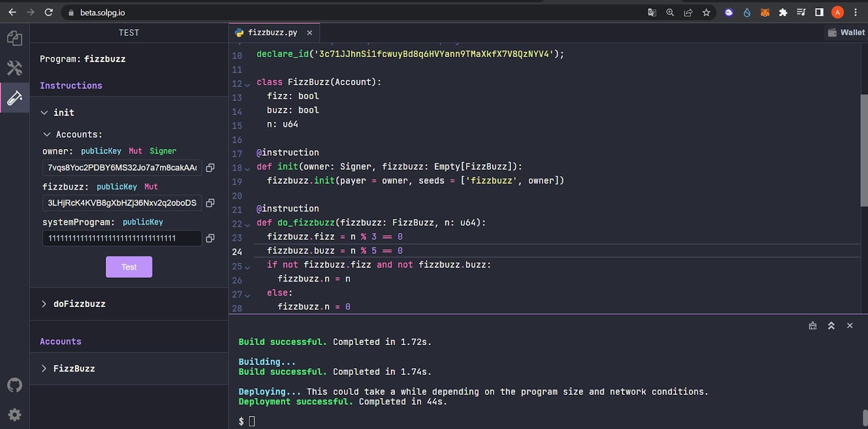
Task: Clear the terminal output
Action: tap(813, 325)
